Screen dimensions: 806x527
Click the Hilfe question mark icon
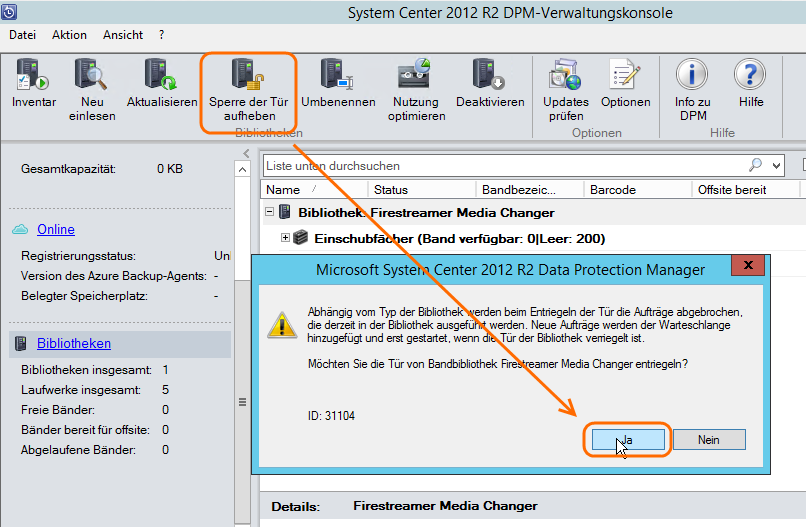pos(750,76)
